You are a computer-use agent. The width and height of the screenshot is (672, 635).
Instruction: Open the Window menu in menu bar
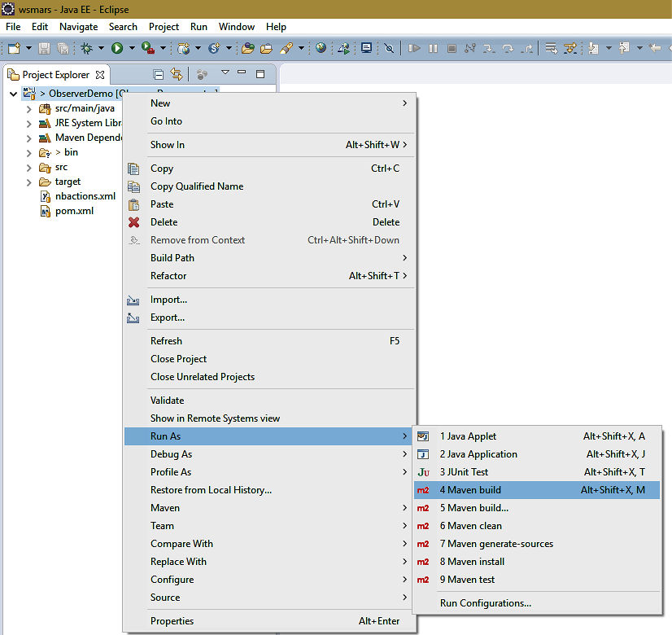tap(237, 27)
